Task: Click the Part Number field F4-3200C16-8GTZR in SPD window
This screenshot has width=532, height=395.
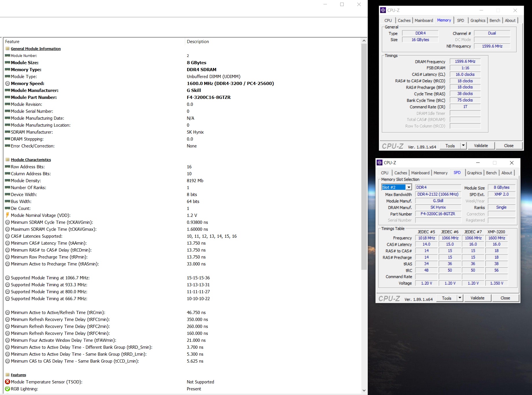Action: pyautogui.click(x=438, y=214)
